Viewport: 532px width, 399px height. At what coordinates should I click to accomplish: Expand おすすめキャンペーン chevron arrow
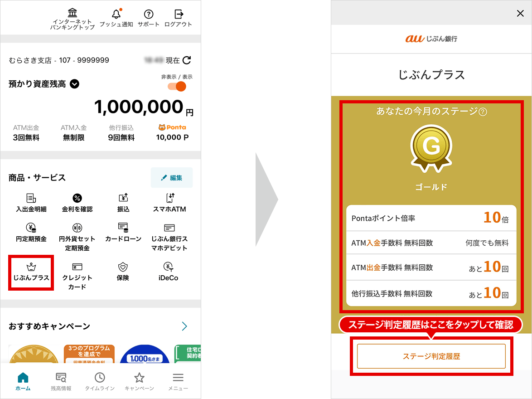tap(184, 326)
